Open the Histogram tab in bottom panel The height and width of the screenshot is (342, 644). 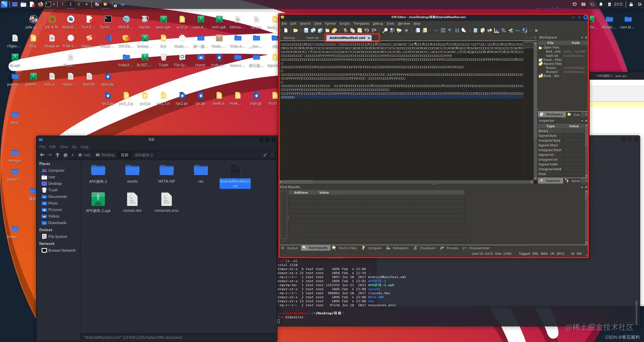(397, 248)
